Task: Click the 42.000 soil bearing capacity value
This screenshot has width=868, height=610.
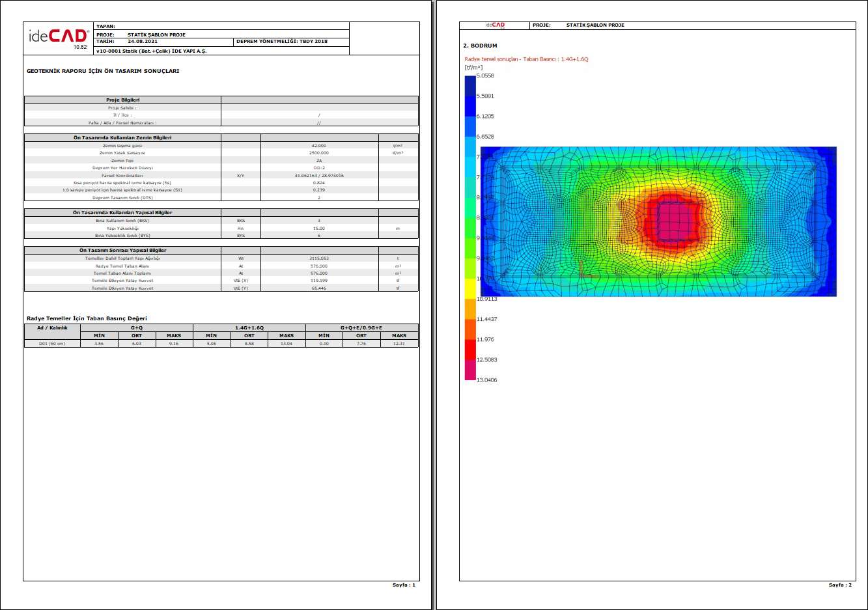Action: click(x=319, y=146)
